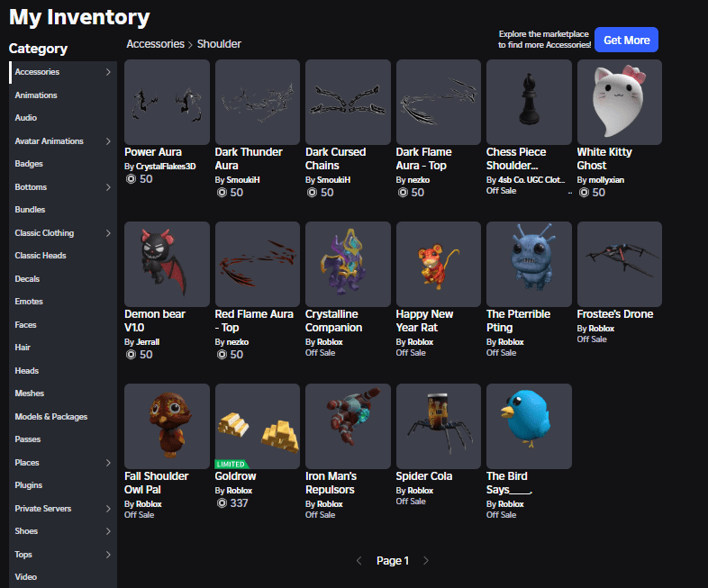This screenshot has width=708, height=588.
Task: Open the Crystalline Companion thumbnail
Action: pyautogui.click(x=348, y=264)
